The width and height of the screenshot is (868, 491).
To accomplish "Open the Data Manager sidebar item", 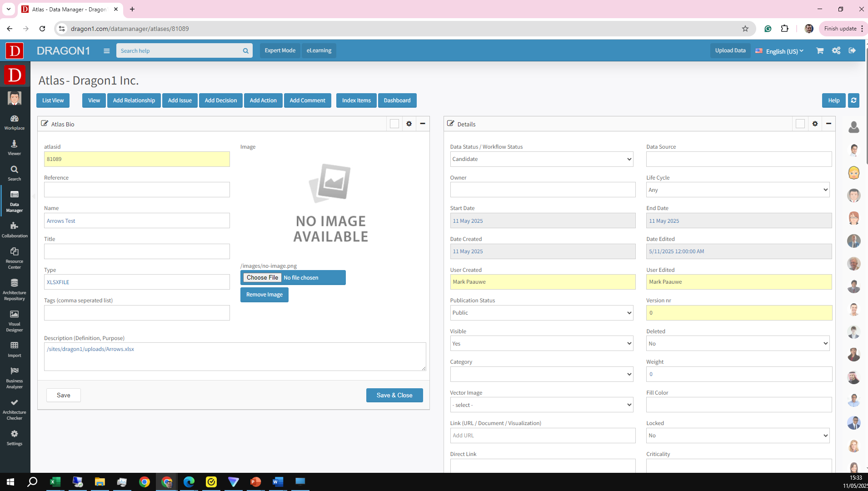I will pyautogui.click(x=15, y=201).
